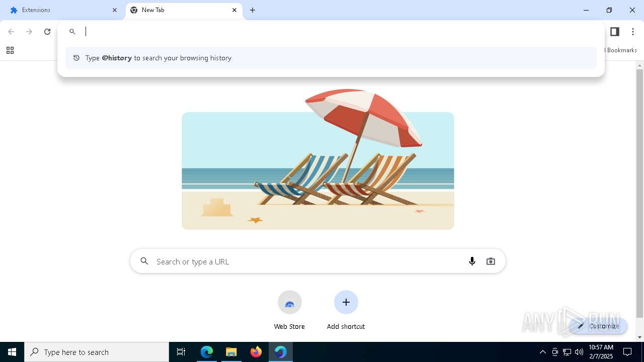Select the @history search suggestion
Image resolution: width=644 pixels, height=362 pixels.
[x=331, y=58]
